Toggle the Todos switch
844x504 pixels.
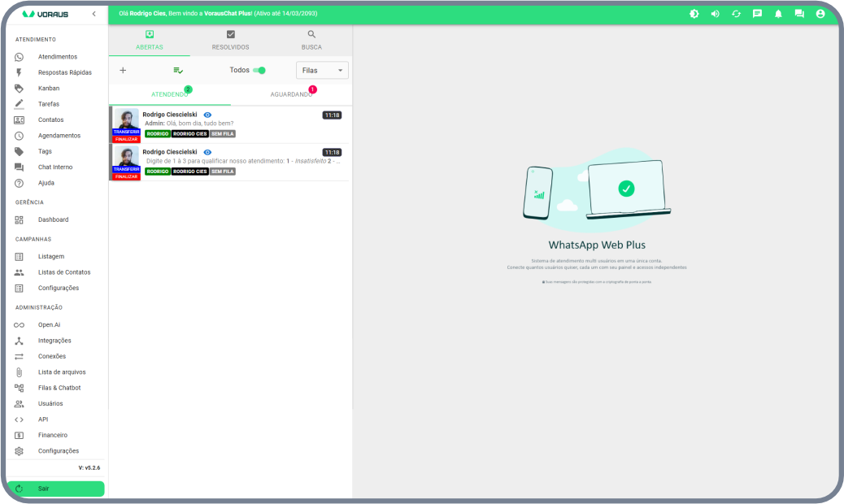(259, 71)
